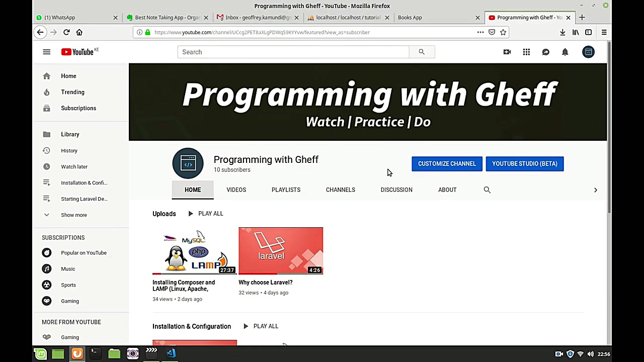Click the bookmark star in address bar
Viewport: 644px width, 362px height.
(503, 32)
